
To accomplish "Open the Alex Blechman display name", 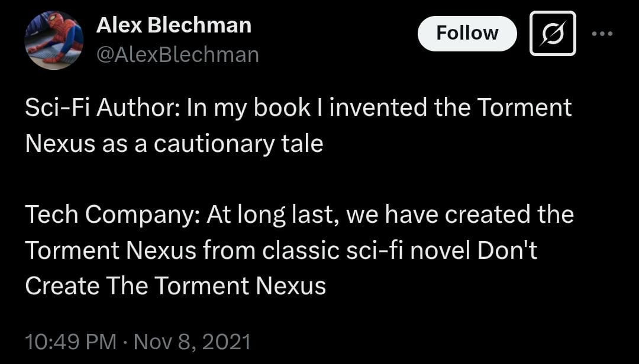I will tap(173, 25).
